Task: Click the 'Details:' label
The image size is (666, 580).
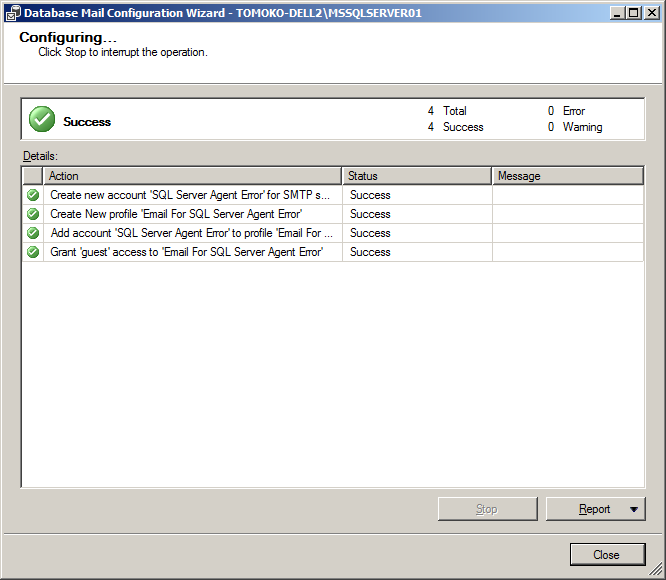Action: click(x=40, y=156)
